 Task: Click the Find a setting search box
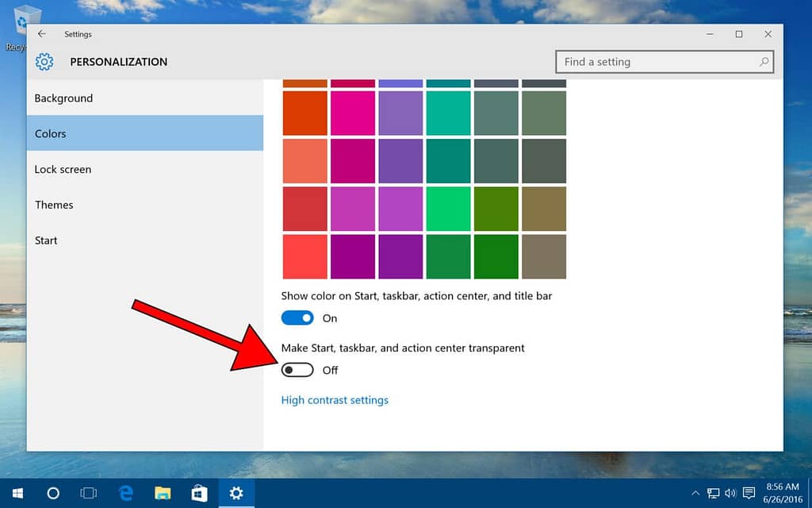click(x=665, y=61)
